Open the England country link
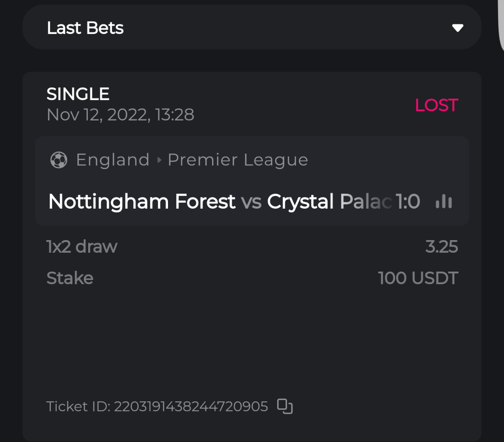The width and height of the screenshot is (504, 442). point(113,160)
